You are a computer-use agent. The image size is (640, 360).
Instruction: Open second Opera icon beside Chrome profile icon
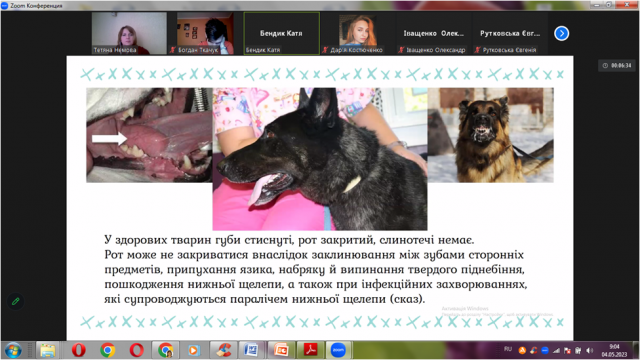pyautogui.click(x=137, y=350)
